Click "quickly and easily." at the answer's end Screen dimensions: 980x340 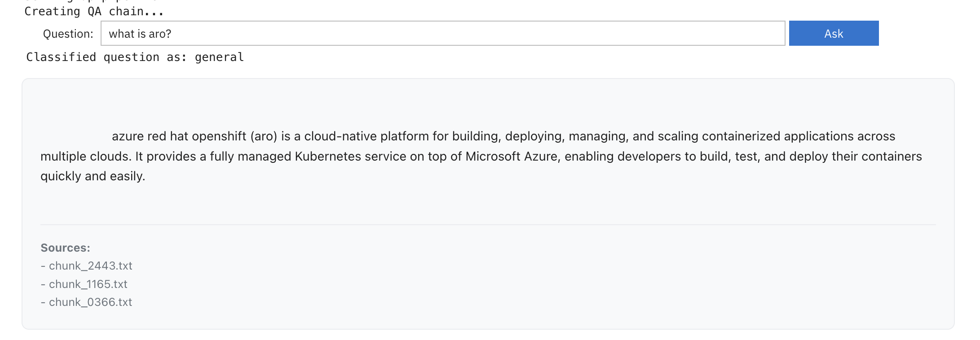coord(93,176)
